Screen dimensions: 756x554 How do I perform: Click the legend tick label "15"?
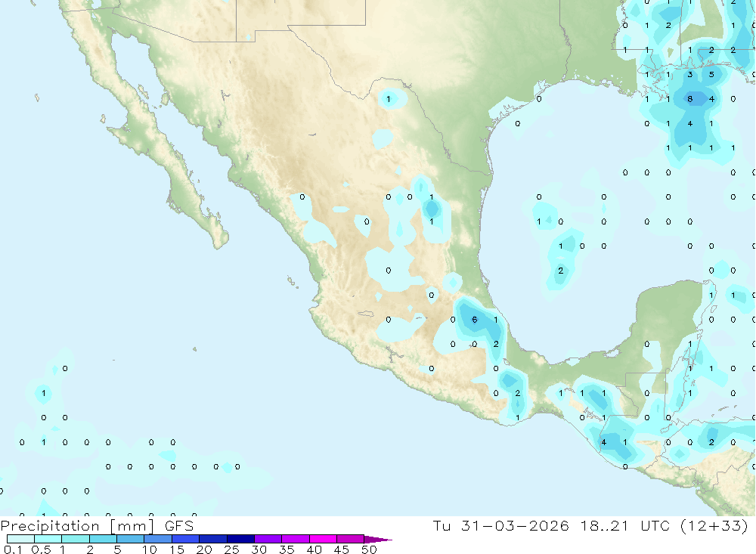pyautogui.click(x=177, y=549)
